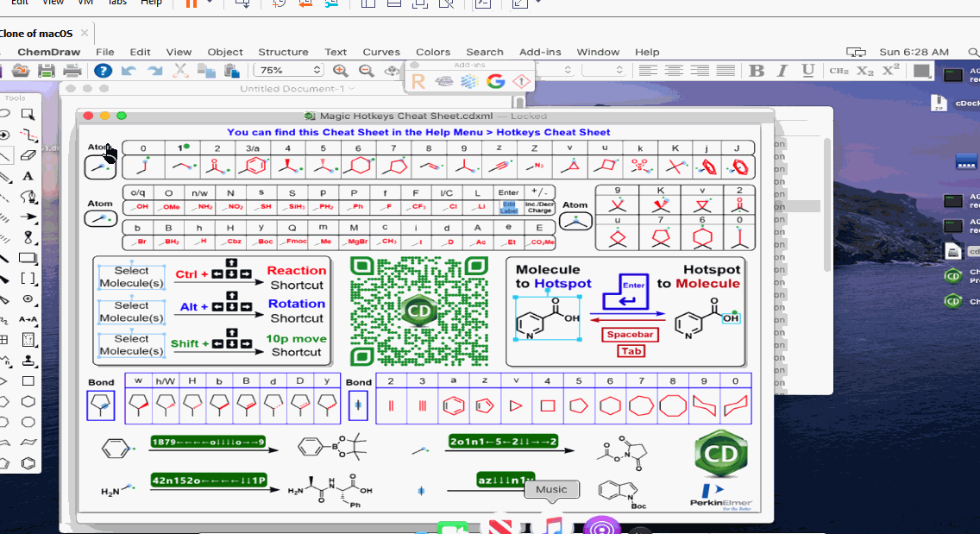Toggle bold text formatting
This screenshot has width=980, height=534.
(x=756, y=71)
